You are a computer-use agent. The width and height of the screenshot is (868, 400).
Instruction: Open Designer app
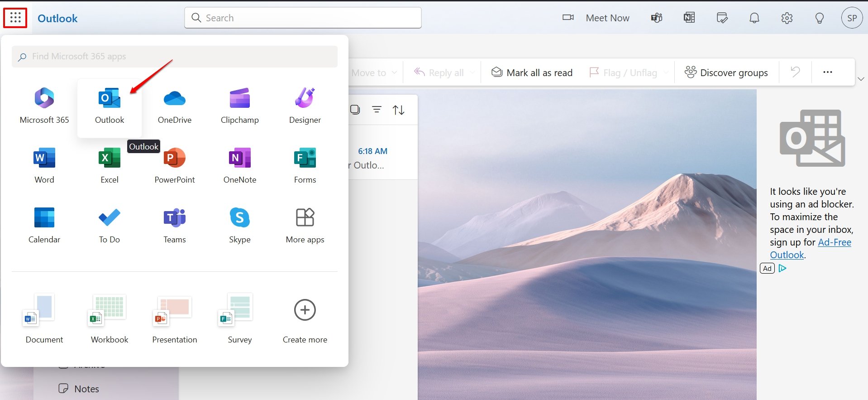[305, 106]
